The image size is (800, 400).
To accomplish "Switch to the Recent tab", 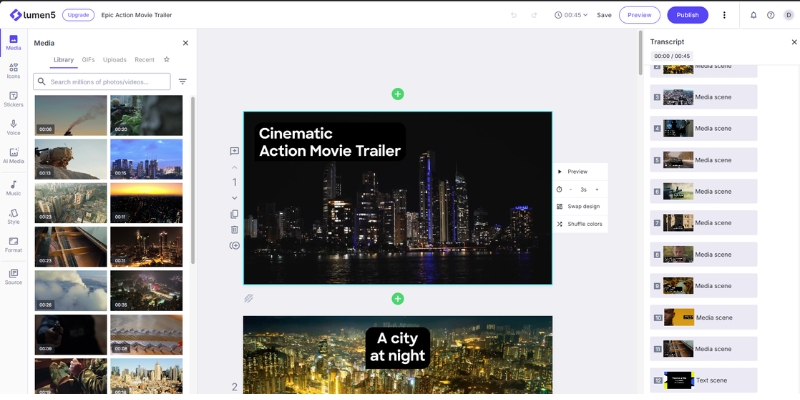I will 144,60.
